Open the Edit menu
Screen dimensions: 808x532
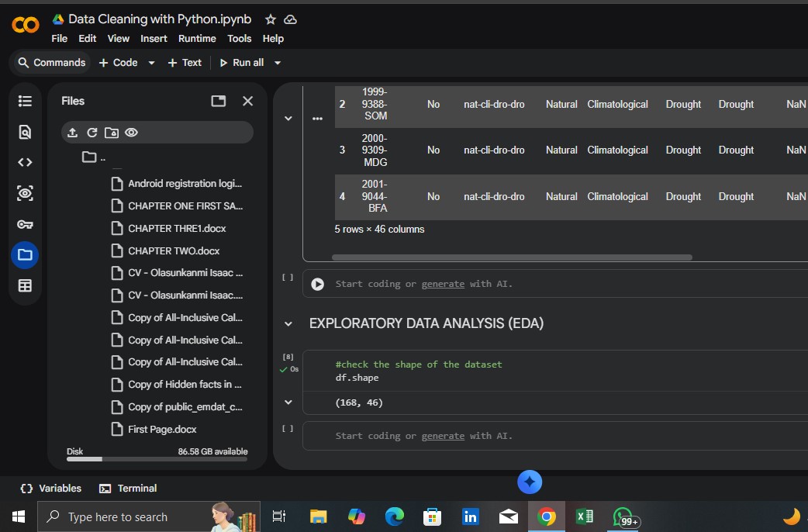point(87,39)
